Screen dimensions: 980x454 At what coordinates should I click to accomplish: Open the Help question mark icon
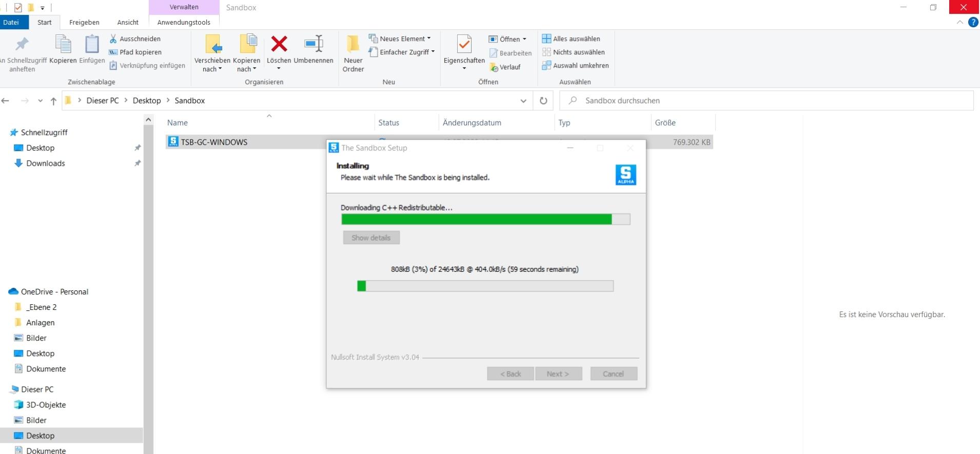(973, 22)
